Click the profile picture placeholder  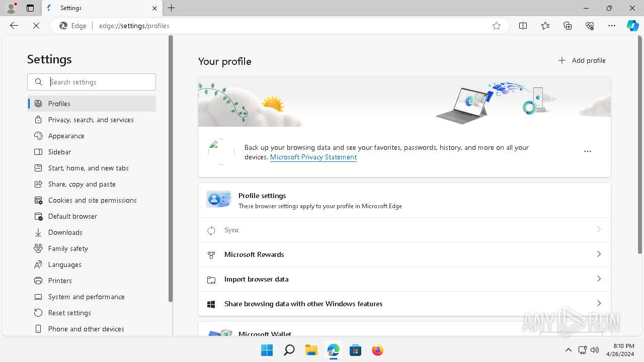click(221, 152)
